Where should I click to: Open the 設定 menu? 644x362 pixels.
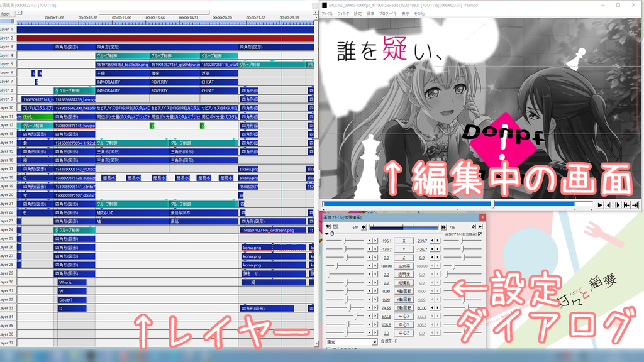tap(358, 14)
